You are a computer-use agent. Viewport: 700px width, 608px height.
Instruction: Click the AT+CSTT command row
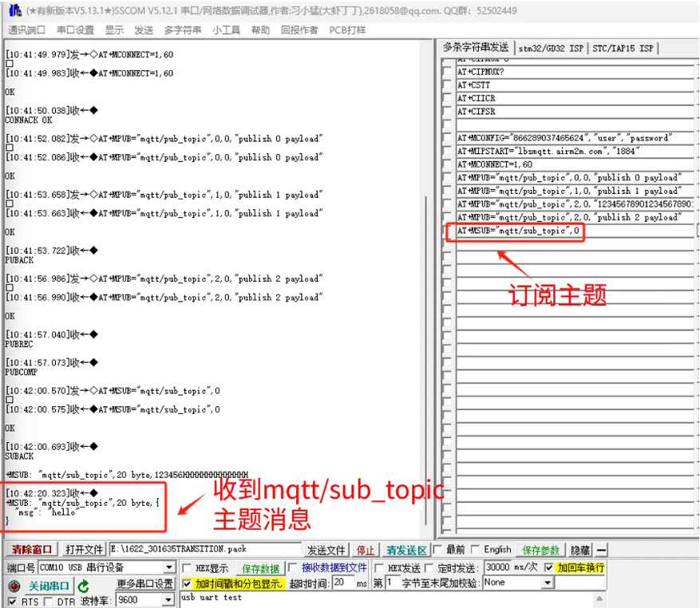575,85
